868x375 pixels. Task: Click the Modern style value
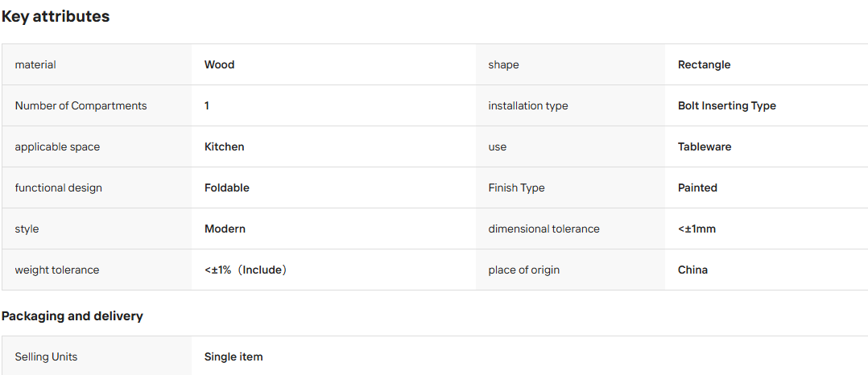(x=225, y=229)
